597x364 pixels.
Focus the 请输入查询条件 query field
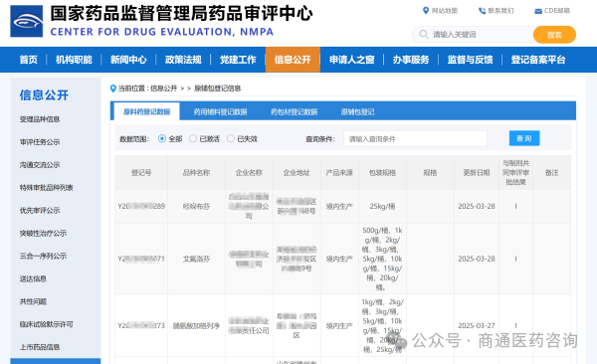click(415, 139)
